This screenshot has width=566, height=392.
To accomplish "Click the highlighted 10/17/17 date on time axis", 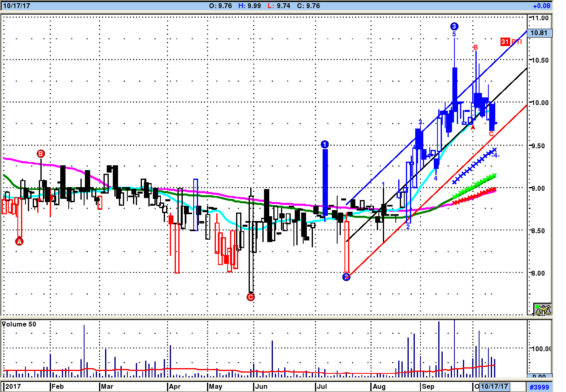I will (494, 386).
